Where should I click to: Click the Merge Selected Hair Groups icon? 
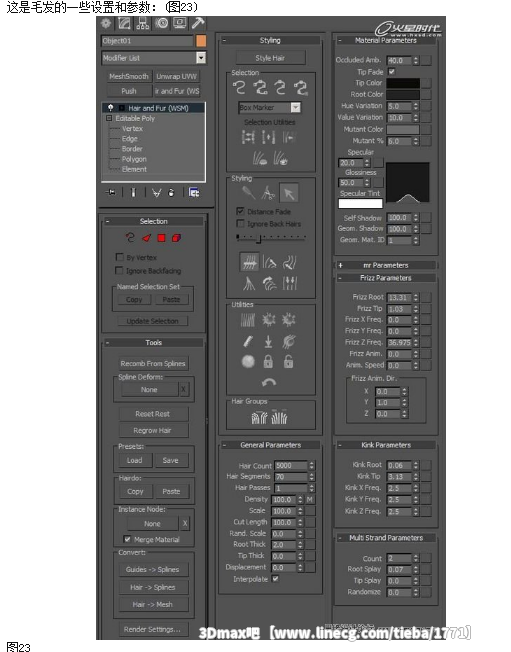279,417
